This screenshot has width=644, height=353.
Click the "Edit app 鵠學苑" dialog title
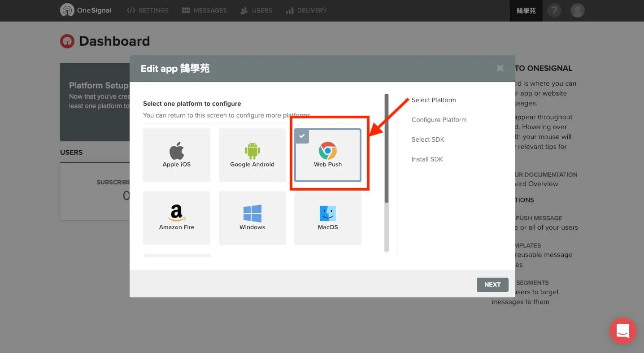point(175,69)
